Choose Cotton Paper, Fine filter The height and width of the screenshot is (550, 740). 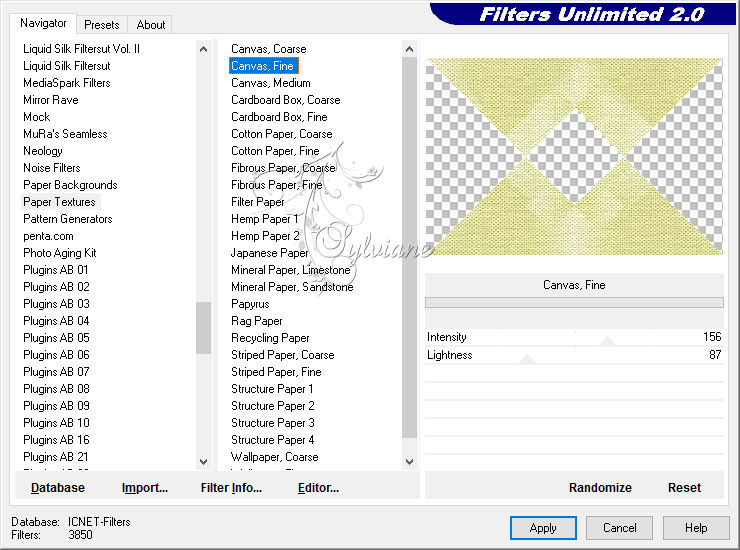[275, 151]
